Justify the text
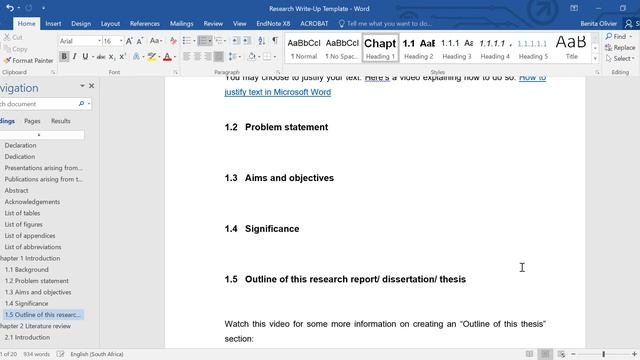The height and width of the screenshot is (360, 640). tap(219, 56)
